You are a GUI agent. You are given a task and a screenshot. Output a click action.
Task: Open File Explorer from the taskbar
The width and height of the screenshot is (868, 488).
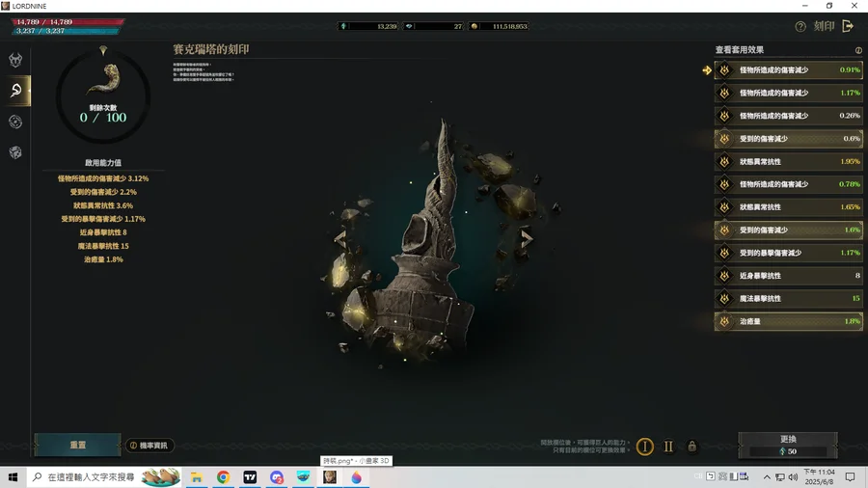(197, 477)
